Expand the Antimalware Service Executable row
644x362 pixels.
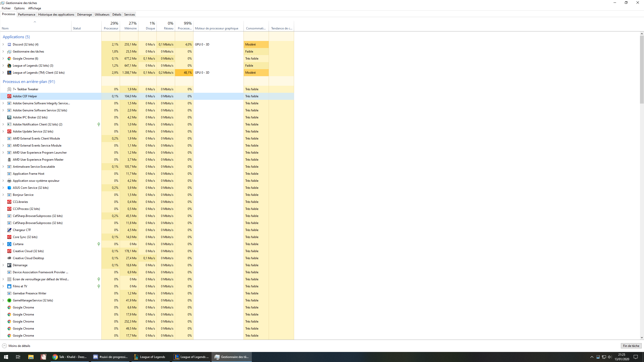(3, 167)
